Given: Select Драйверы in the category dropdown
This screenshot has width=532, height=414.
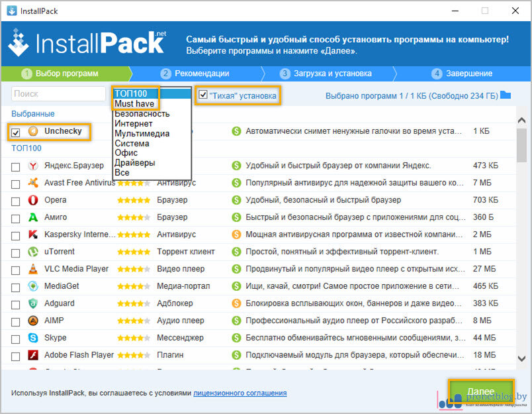Looking at the screenshot, I should point(152,163).
